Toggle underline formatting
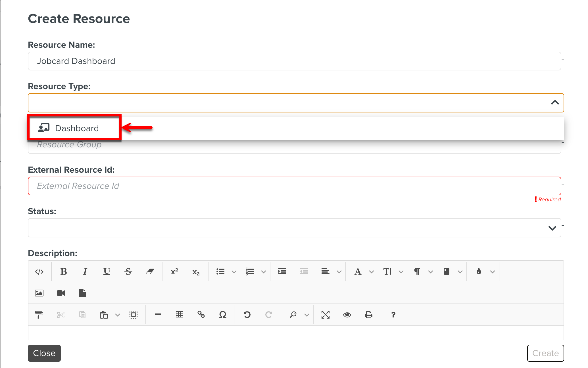The image size is (588, 368). pyautogui.click(x=107, y=272)
